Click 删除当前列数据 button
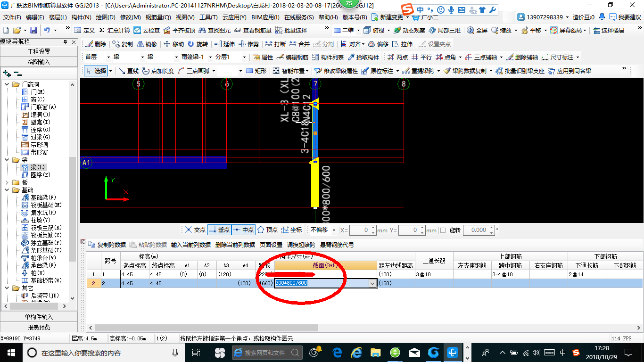Image resolution: width=644 pixels, height=362 pixels. [x=235, y=245]
